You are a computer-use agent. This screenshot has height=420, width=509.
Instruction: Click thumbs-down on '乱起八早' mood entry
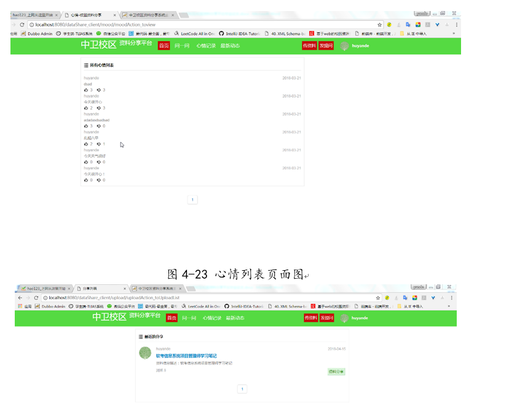tap(99, 144)
